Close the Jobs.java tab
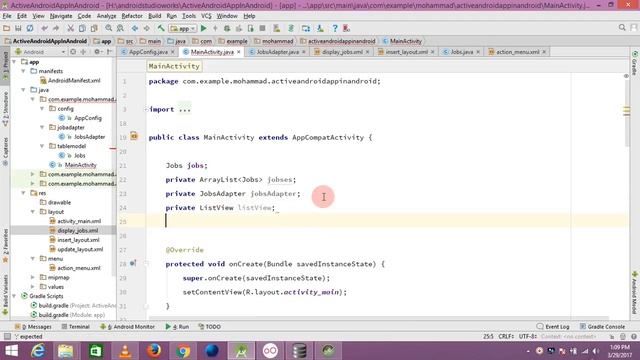 pos(478,52)
